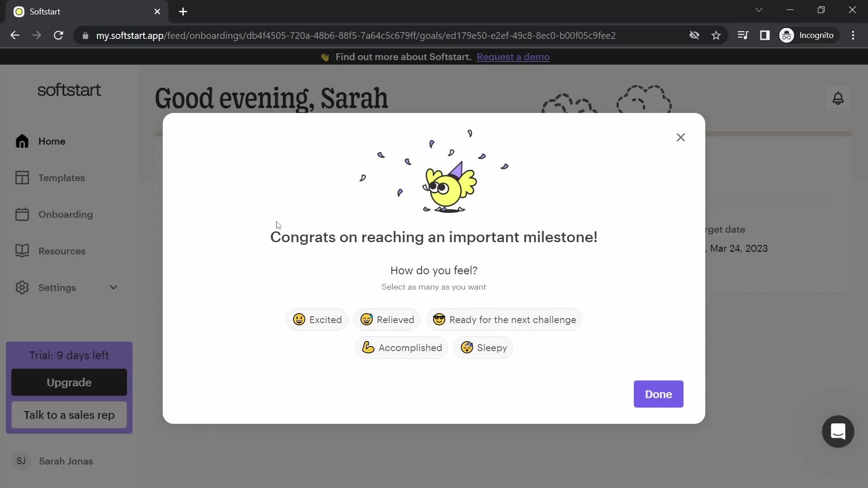Click the Talk to a sales rep button

[69, 415]
